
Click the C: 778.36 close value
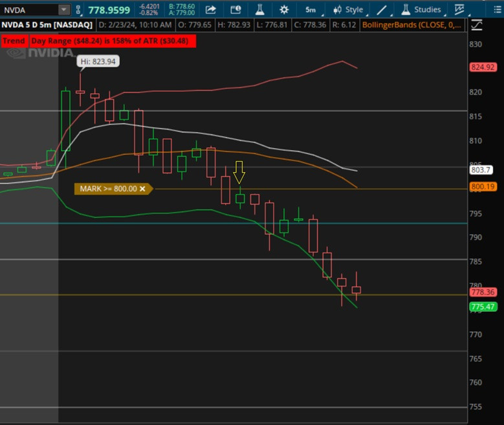tap(310, 25)
